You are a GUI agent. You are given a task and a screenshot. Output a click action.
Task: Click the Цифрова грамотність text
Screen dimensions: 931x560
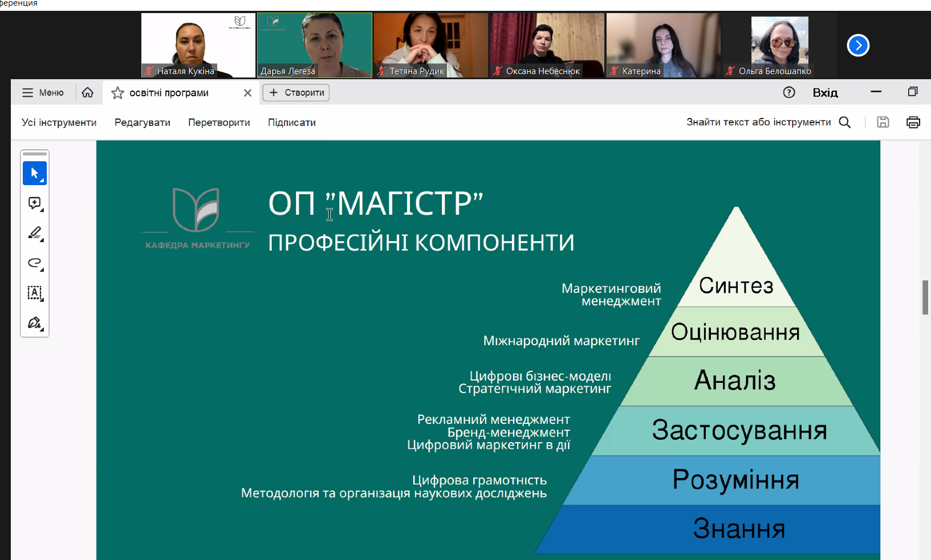(479, 480)
